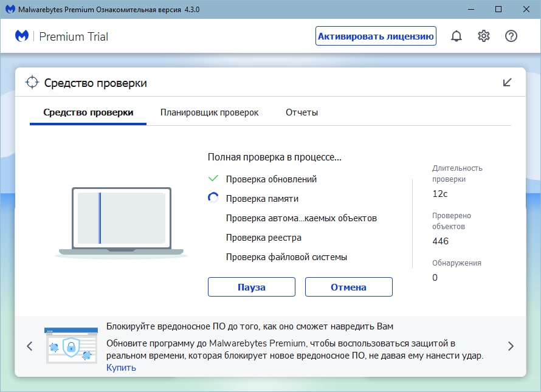Show the next promo with the right arrow
This screenshot has width=541, height=392.
click(x=511, y=346)
